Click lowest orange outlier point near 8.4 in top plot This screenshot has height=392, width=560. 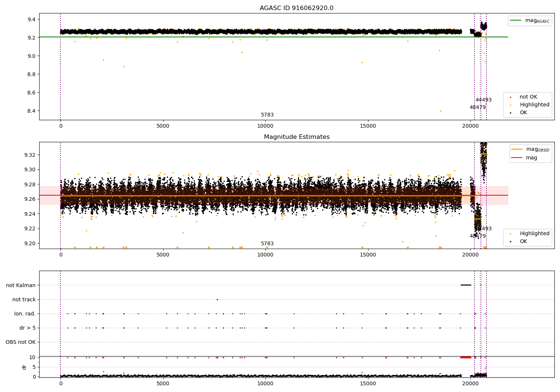(441, 111)
